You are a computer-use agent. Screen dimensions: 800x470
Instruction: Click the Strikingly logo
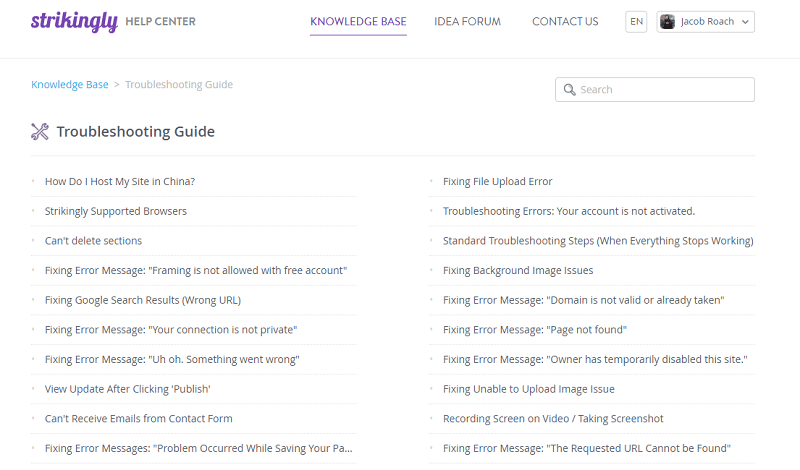click(x=74, y=21)
